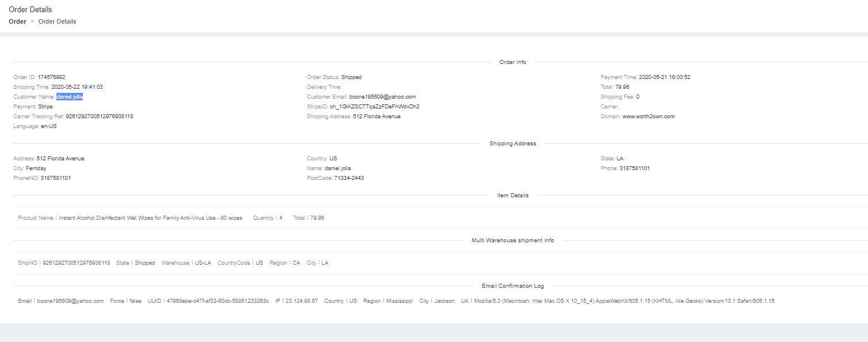
Task: Click the customer email in Order Info
Action: (382, 97)
